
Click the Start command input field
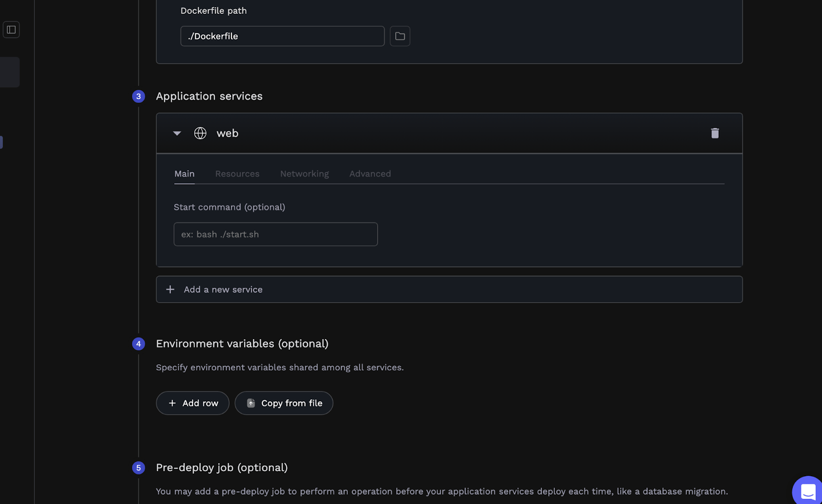[276, 234]
